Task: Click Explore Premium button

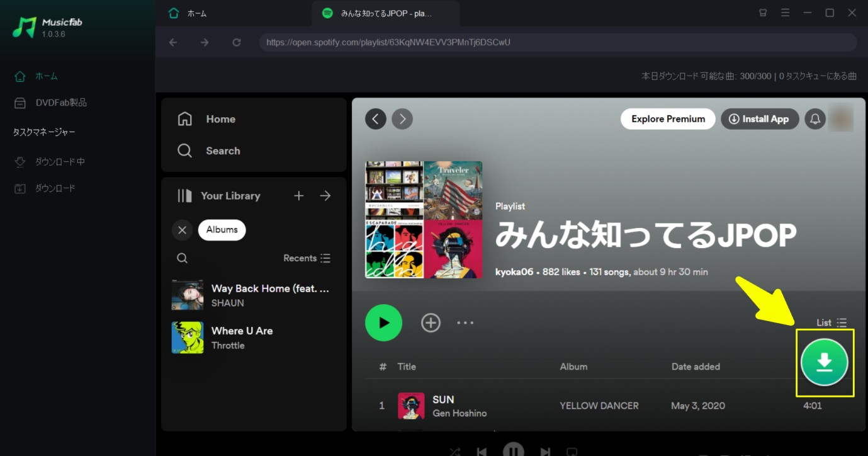Action: click(x=668, y=119)
